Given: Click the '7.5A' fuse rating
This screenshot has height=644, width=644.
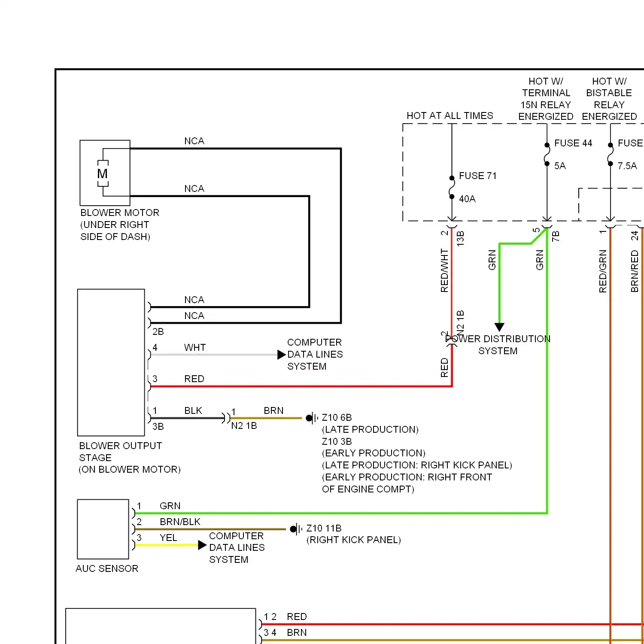Looking at the screenshot, I should (627, 166).
